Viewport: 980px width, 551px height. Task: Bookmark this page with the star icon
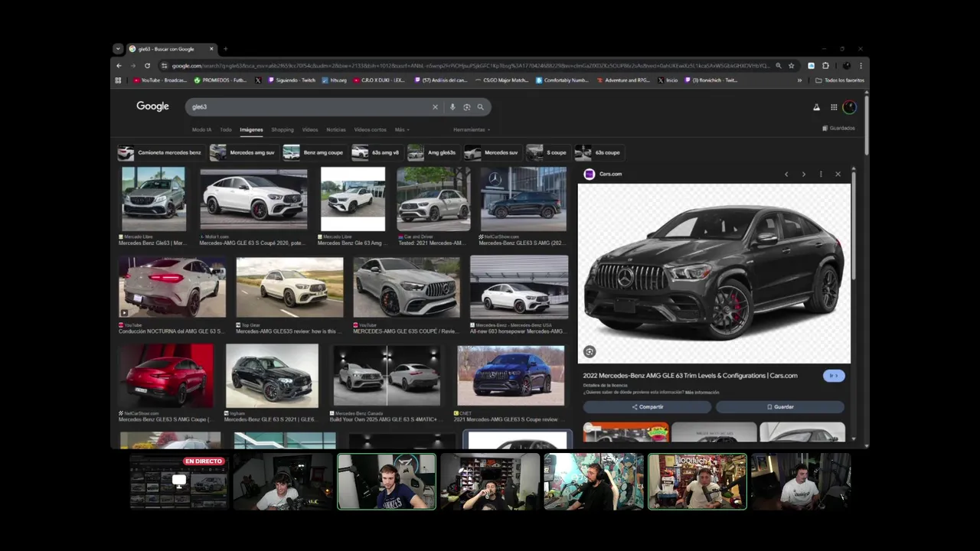coord(792,66)
